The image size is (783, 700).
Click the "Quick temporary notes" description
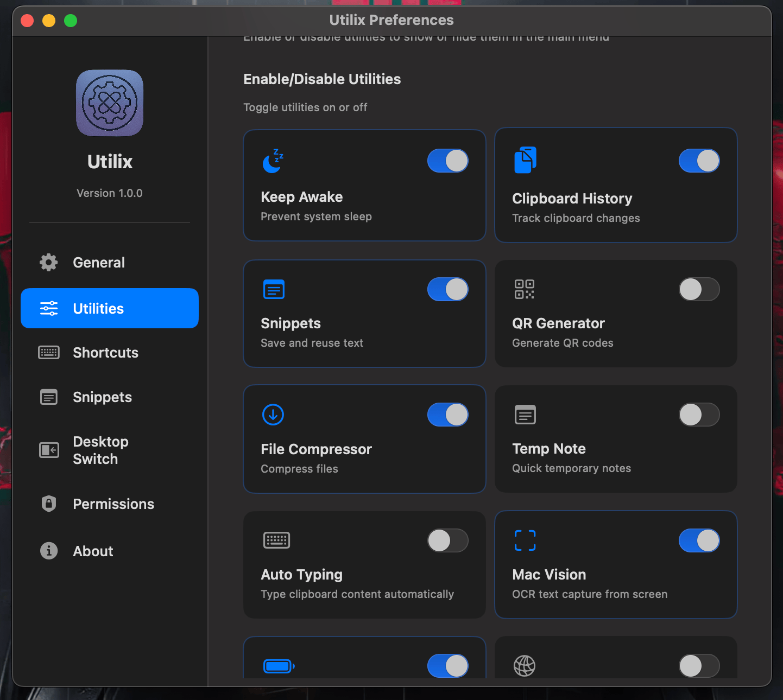coord(571,468)
